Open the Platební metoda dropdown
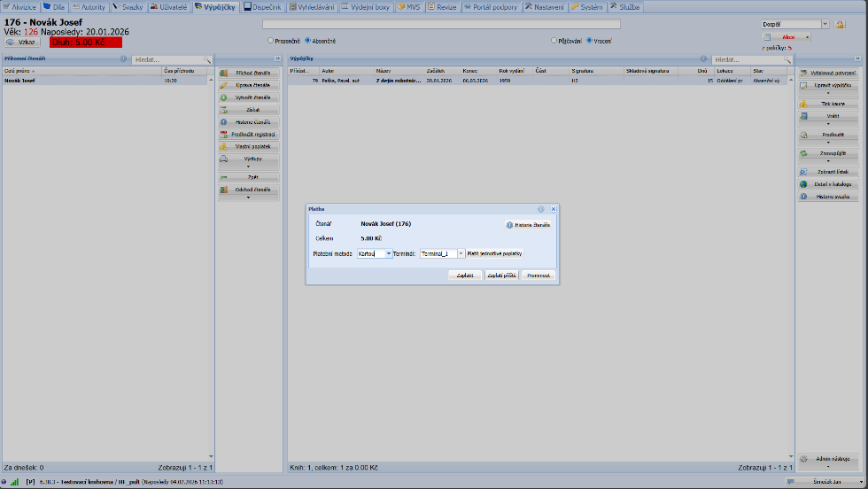Image resolution: width=868 pixels, height=489 pixels. (x=388, y=253)
